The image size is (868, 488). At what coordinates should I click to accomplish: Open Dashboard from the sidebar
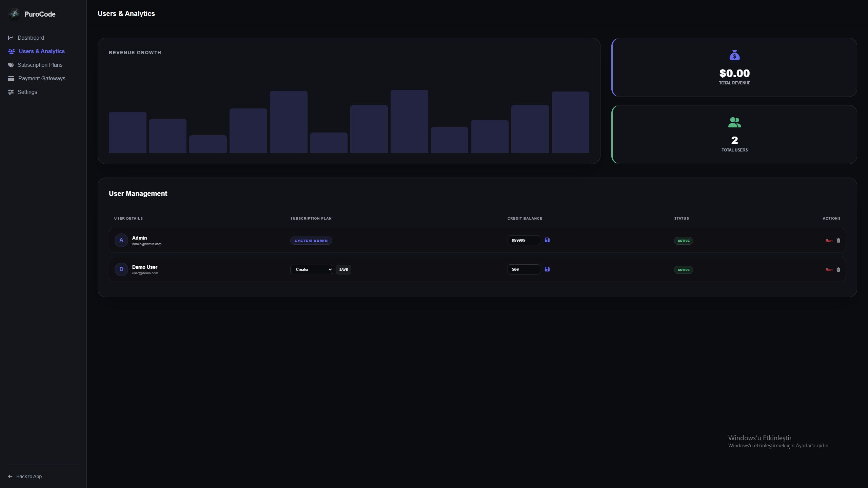pyautogui.click(x=31, y=38)
